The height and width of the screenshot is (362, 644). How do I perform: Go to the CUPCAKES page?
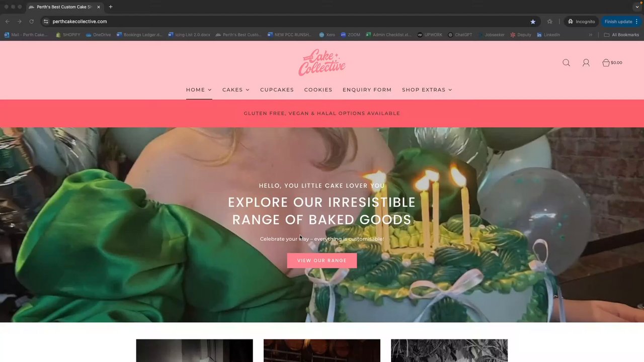pyautogui.click(x=277, y=89)
